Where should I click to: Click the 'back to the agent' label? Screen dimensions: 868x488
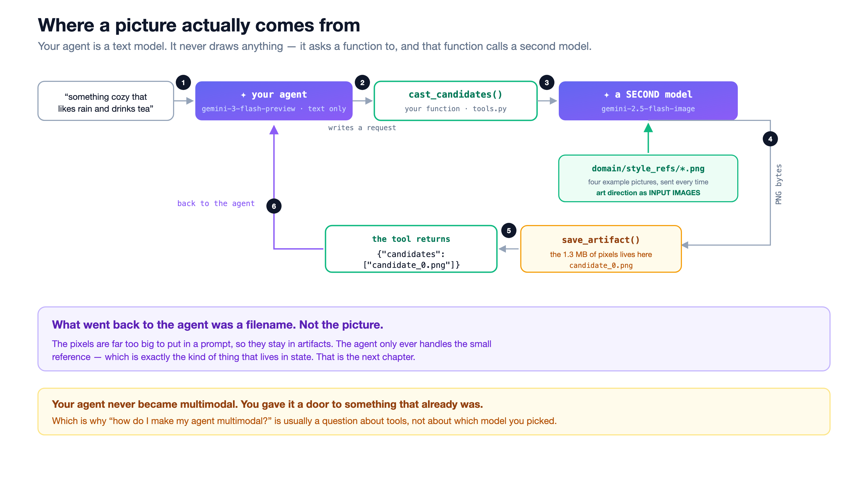pos(216,203)
